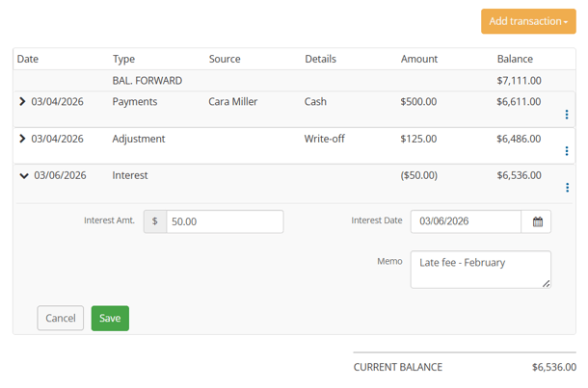Click the Interest Date text field
Image resolution: width=588 pixels, height=388 pixels.
466,221
